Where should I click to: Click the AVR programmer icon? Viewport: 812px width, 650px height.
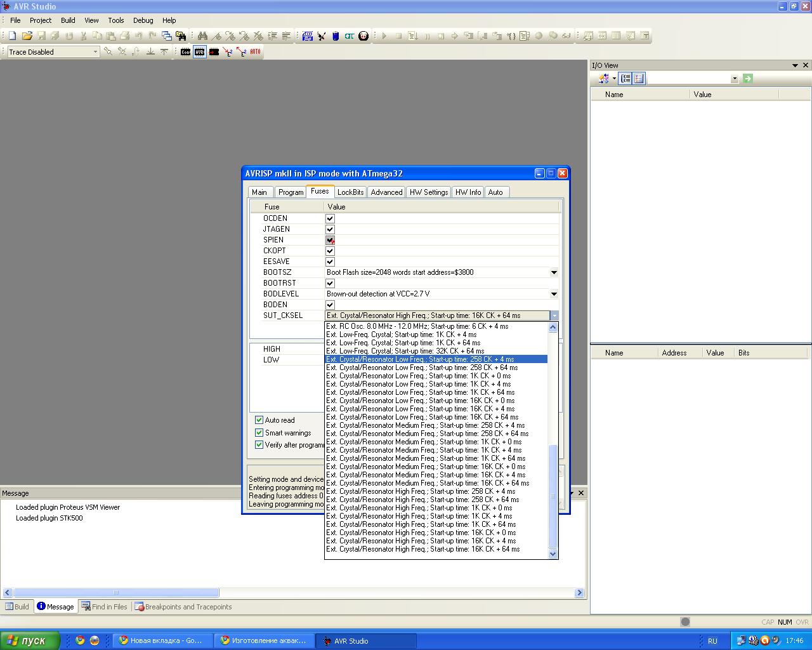point(200,52)
